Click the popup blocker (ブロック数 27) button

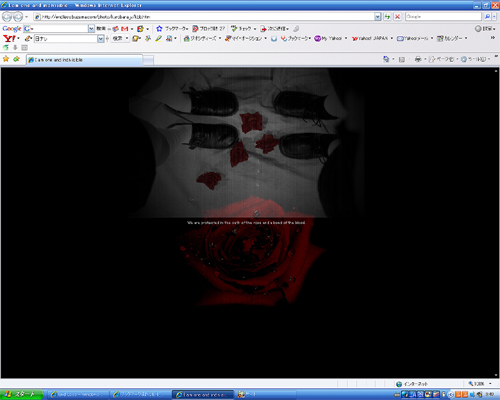coord(209,29)
